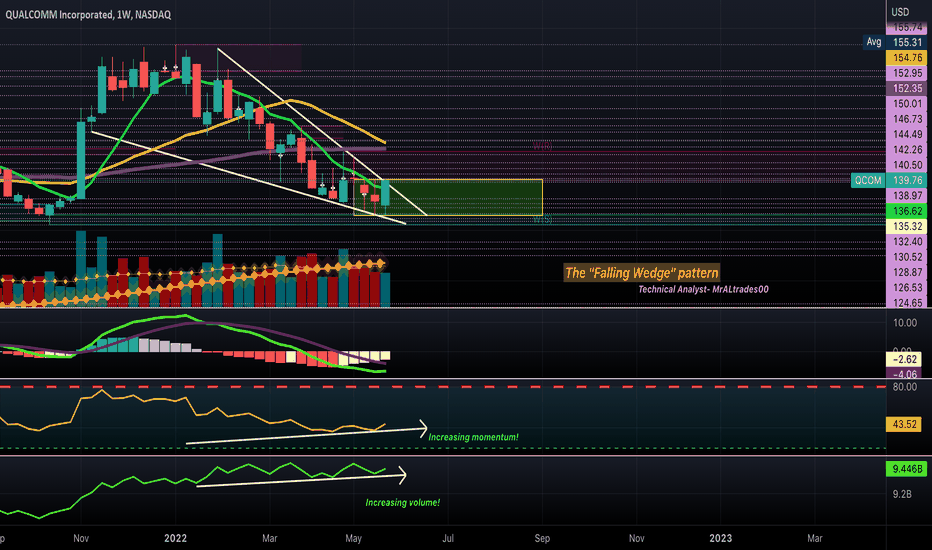Click the -4.06 MACD signal value label
932x550 pixels.
click(x=906, y=373)
